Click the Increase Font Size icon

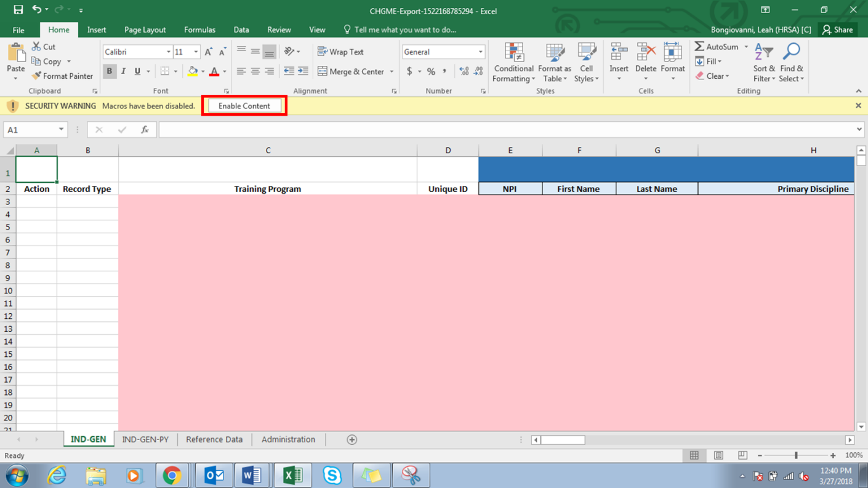pos(208,52)
